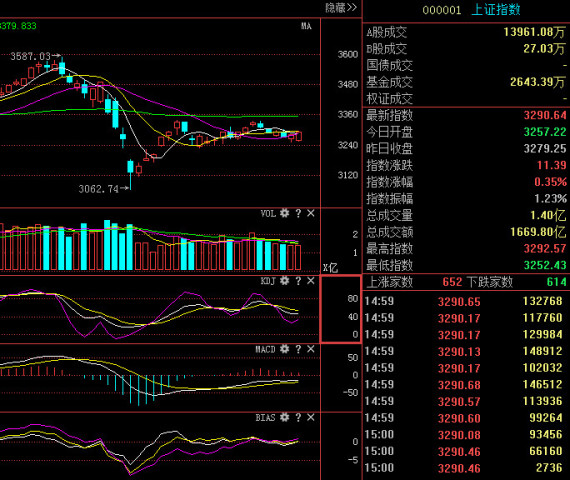
Task: Click the 000001 stock code
Action: [x=442, y=10]
